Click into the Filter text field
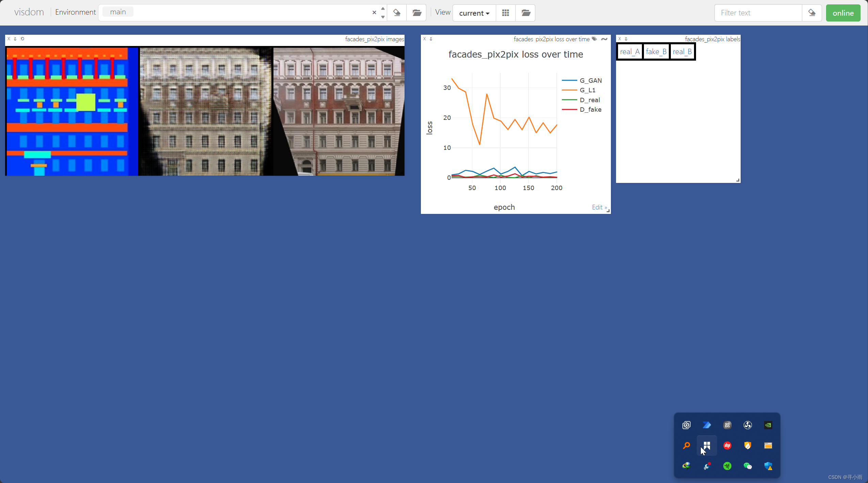Image resolution: width=868 pixels, height=483 pixels. click(x=758, y=13)
